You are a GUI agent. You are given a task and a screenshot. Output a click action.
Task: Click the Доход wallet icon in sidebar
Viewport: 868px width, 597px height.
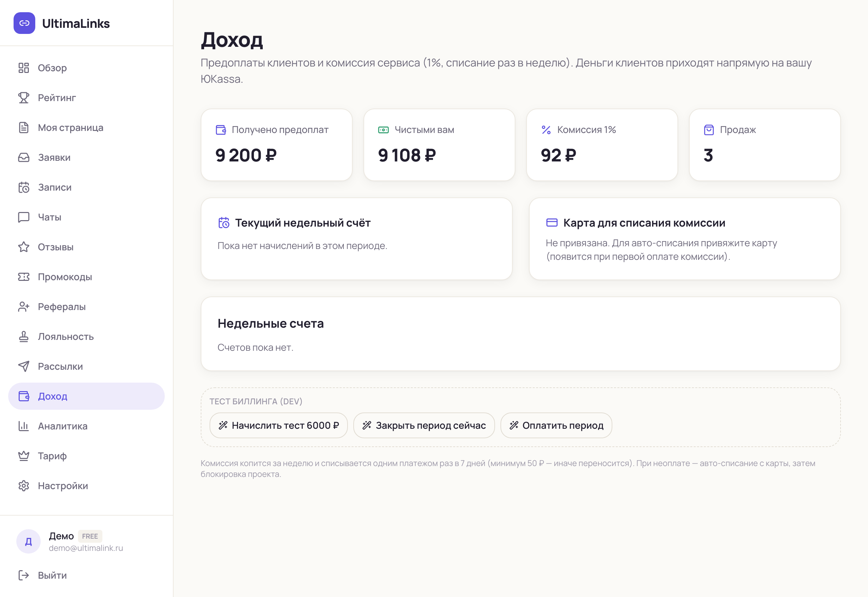[x=23, y=396]
